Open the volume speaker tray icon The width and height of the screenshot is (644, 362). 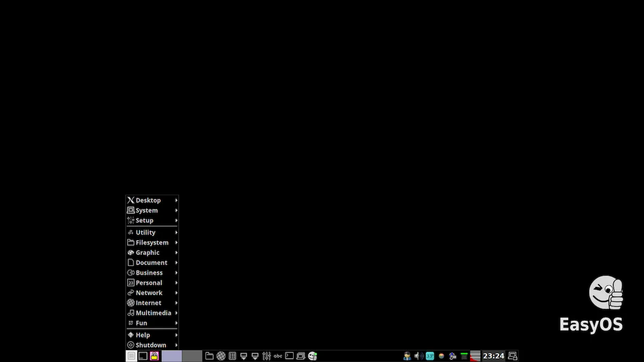[419, 356]
